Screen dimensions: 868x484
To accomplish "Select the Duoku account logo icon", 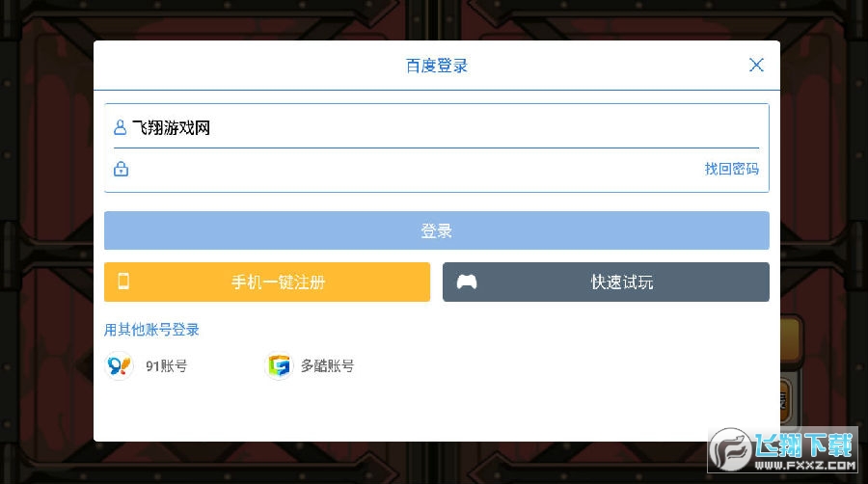I will click(x=279, y=365).
